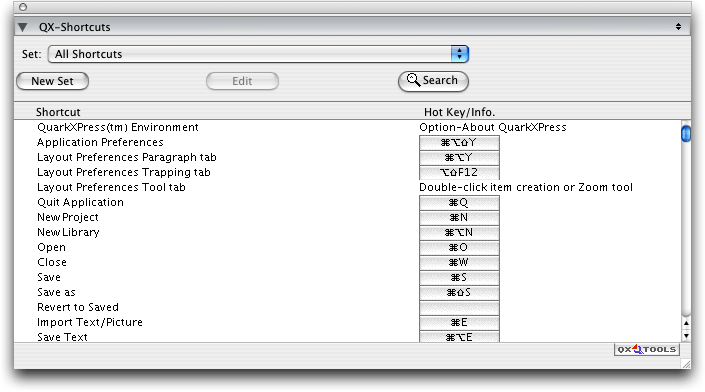Click the hot key field for New Library
705x392 pixels.
pyautogui.click(x=459, y=232)
